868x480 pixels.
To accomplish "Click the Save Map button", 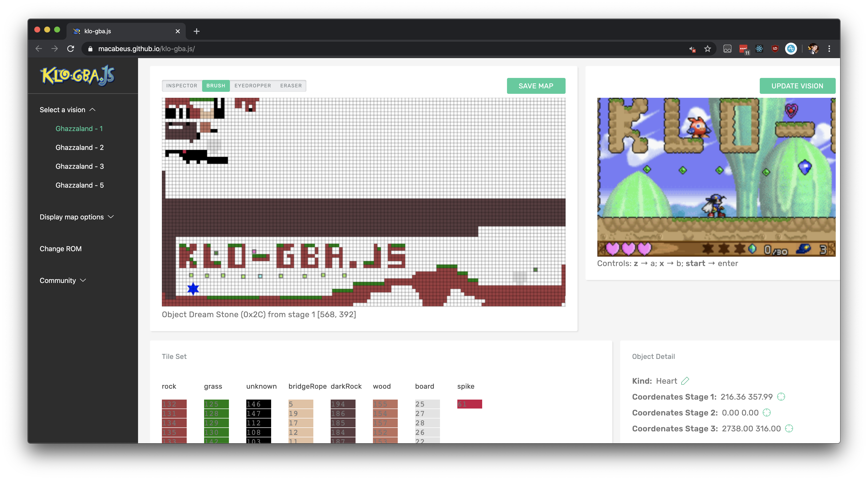I will pyautogui.click(x=536, y=86).
